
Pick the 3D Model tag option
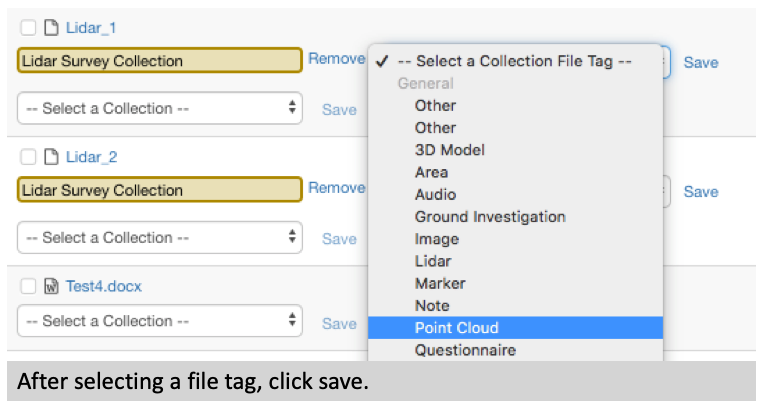[450, 150]
